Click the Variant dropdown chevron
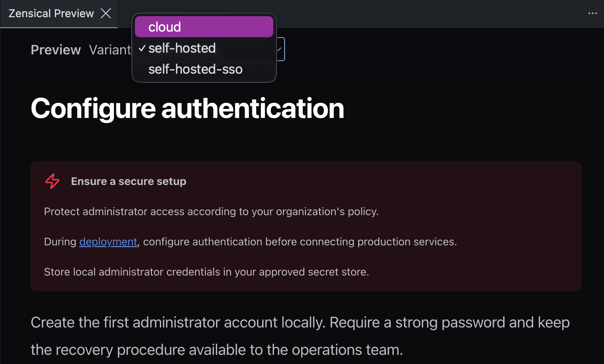The width and height of the screenshot is (604, 364). (x=280, y=49)
